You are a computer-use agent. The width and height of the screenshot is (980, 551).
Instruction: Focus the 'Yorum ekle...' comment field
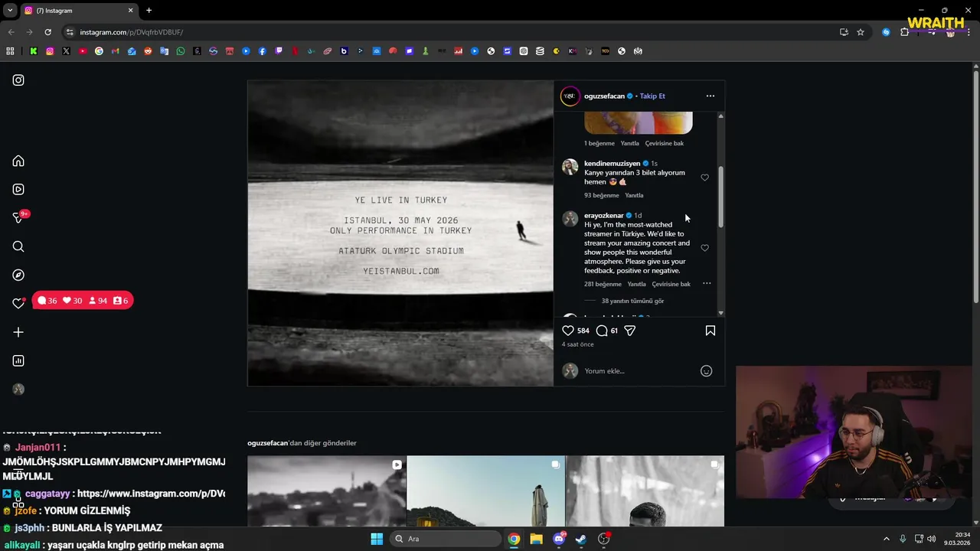click(x=639, y=371)
